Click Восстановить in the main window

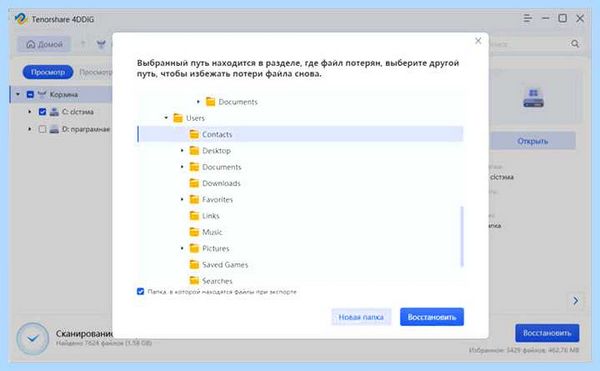pyautogui.click(x=547, y=333)
